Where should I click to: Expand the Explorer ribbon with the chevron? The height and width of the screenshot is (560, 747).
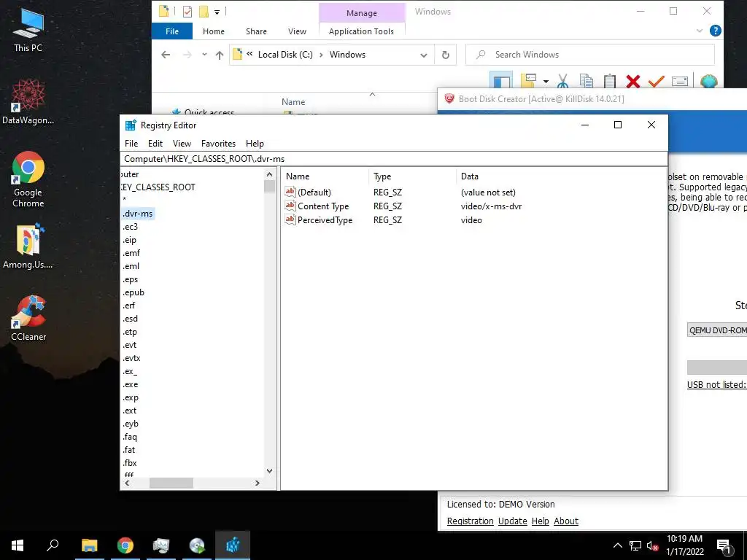point(699,31)
